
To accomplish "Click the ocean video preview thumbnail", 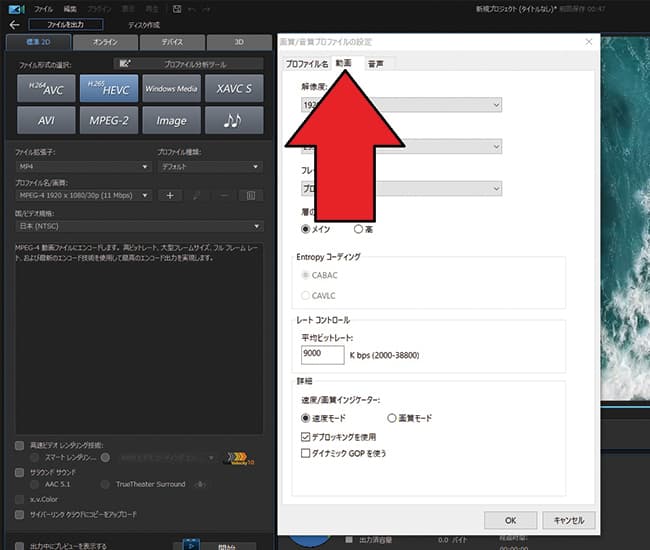I will pos(625,219).
